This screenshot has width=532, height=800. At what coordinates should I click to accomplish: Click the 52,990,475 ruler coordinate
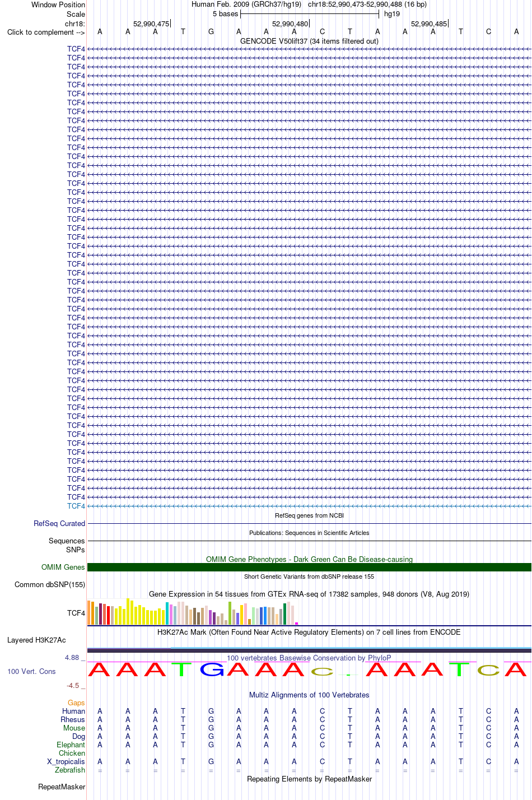pos(151,24)
